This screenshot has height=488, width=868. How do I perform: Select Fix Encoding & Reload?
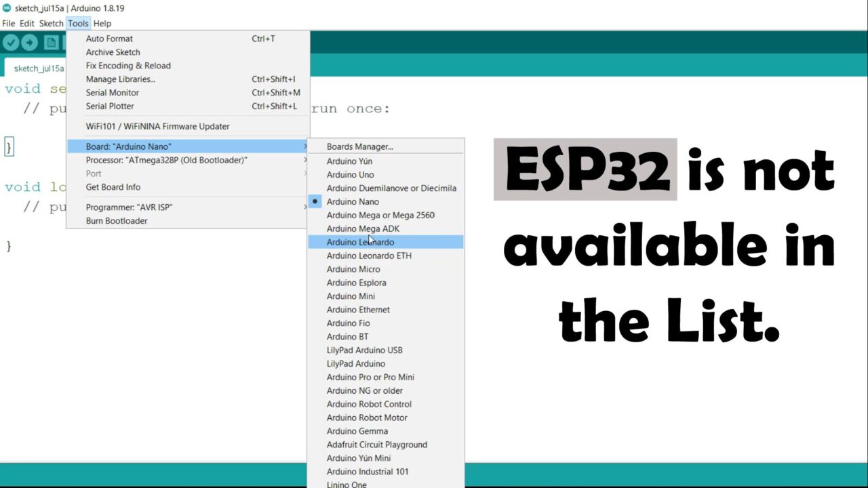[188, 66]
